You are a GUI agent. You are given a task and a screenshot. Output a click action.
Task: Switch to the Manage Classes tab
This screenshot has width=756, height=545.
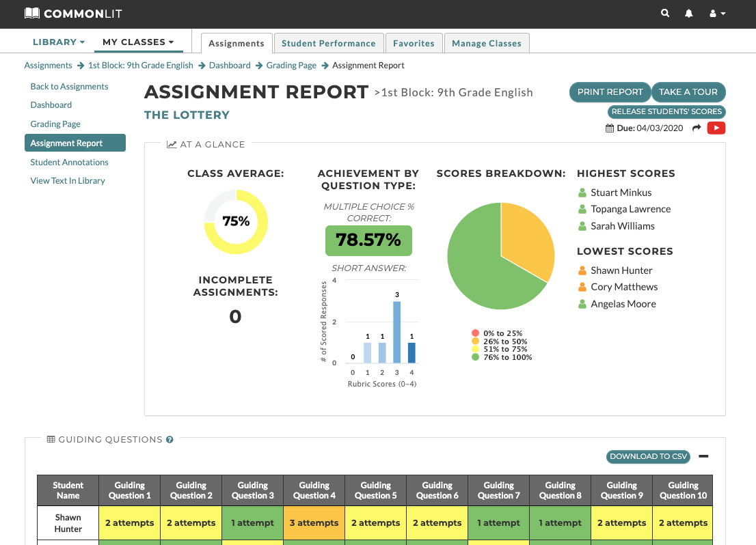(487, 43)
